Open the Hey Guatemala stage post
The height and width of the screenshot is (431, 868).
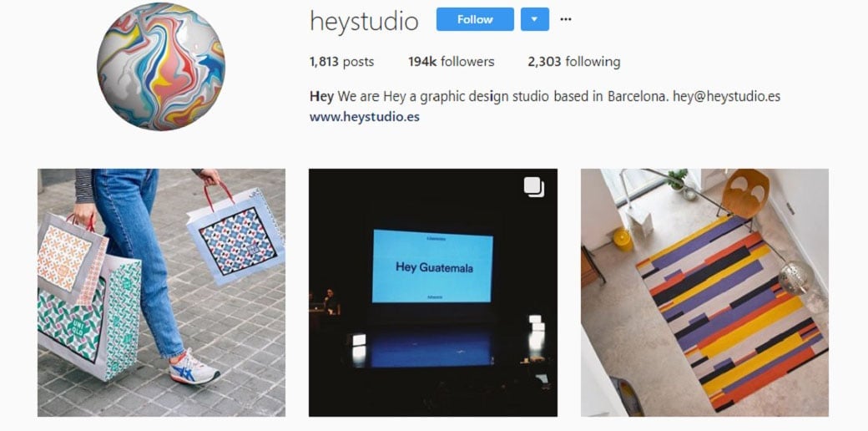tap(433, 292)
